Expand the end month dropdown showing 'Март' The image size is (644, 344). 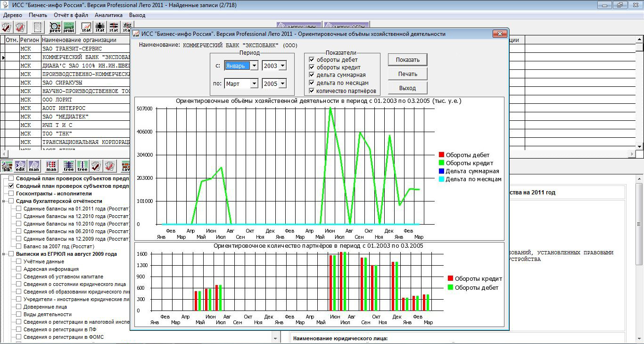(254, 84)
